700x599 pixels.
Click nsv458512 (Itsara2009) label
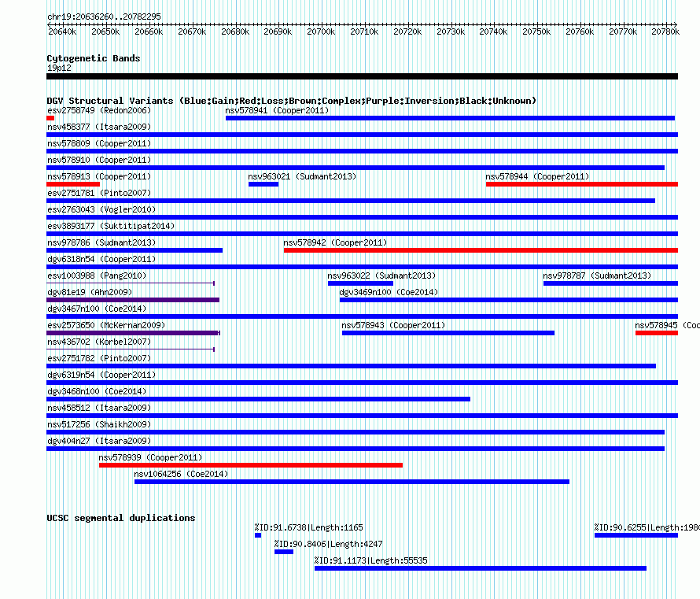tap(99, 408)
